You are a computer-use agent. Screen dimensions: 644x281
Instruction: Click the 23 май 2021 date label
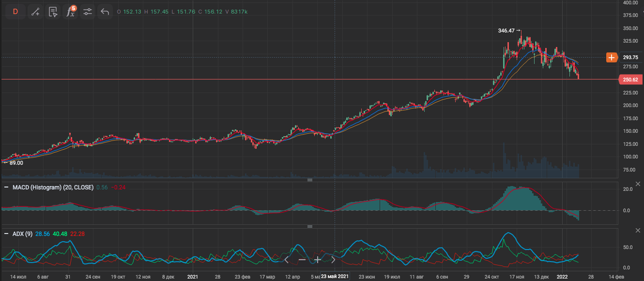tap(334, 277)
